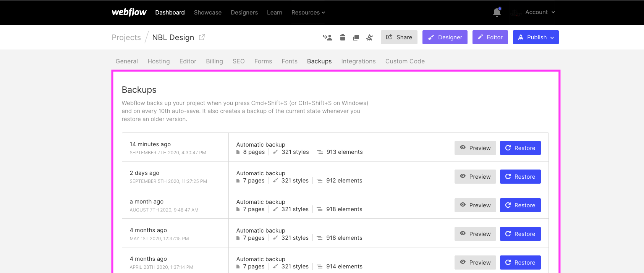Switch to the Integrations tab

point(358,61)
